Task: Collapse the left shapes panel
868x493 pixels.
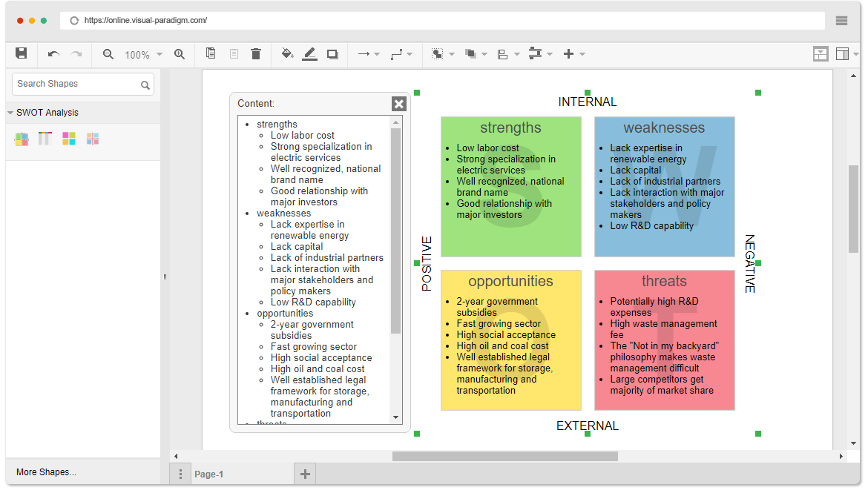Action: [165, 276]
